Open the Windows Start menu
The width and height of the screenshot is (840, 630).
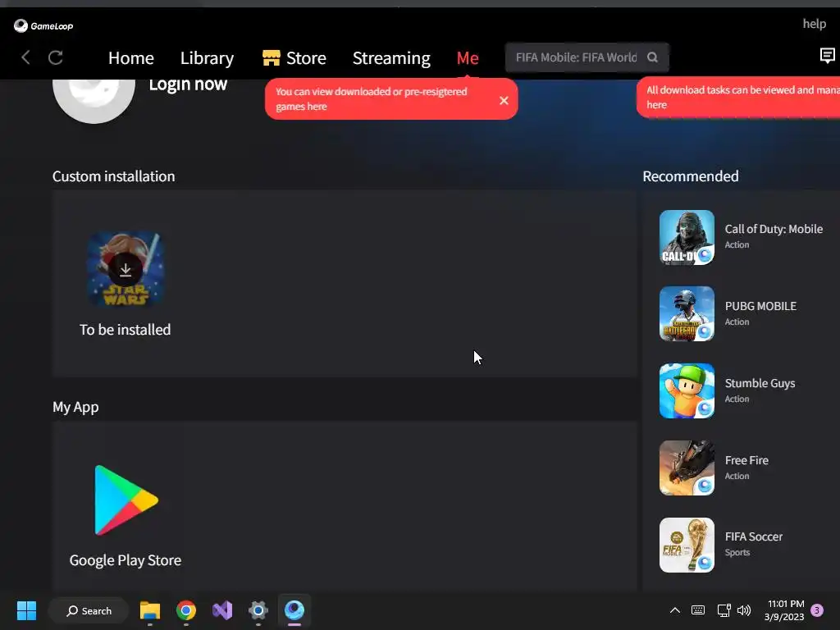(x=26, y=610)
